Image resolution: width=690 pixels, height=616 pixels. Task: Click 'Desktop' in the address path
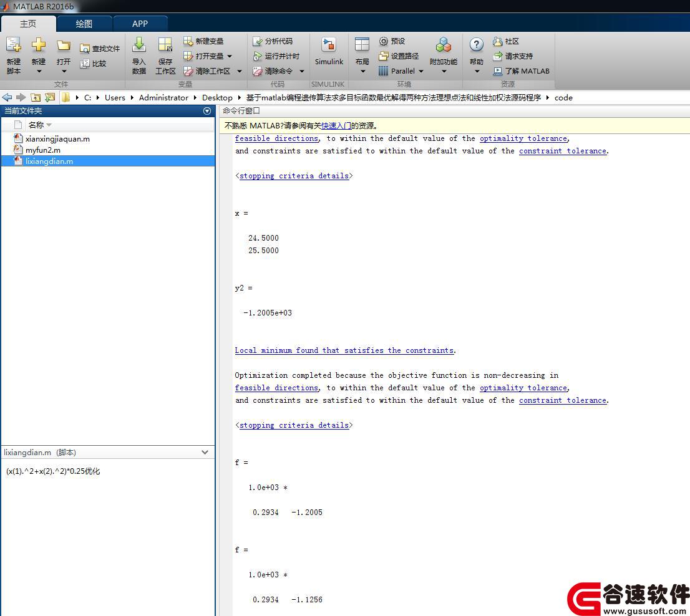pyautogui.click(x=217, y=98)
